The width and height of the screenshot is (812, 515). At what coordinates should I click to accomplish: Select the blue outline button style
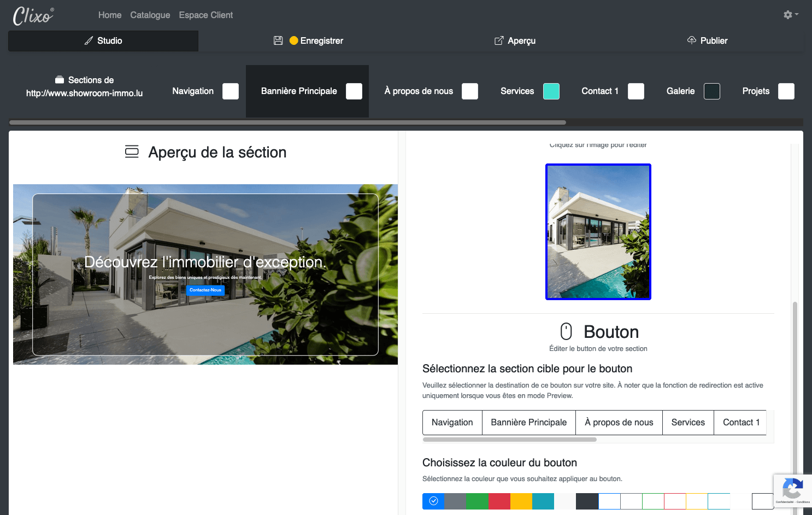tap(610, 501)
